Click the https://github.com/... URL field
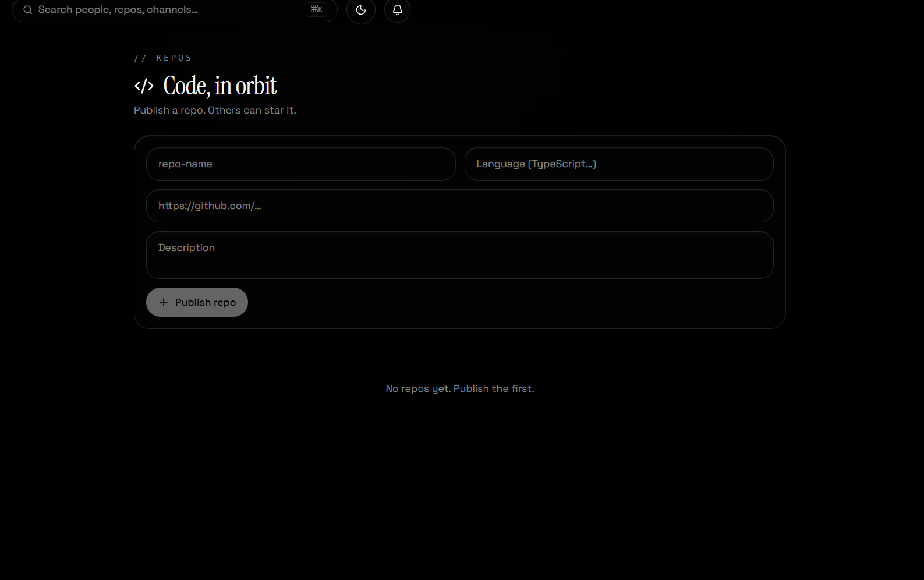Screen dimensions: 924x580 pos(460,206)
